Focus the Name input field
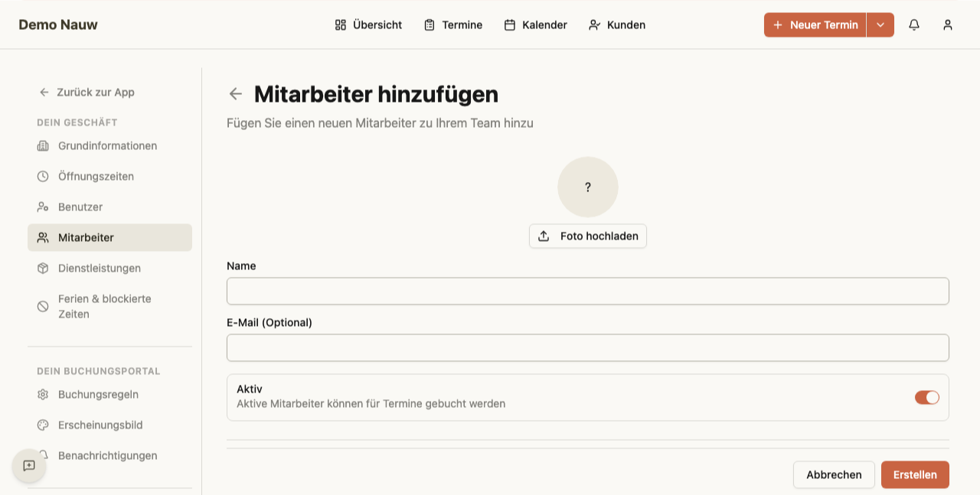 point(588,291)
